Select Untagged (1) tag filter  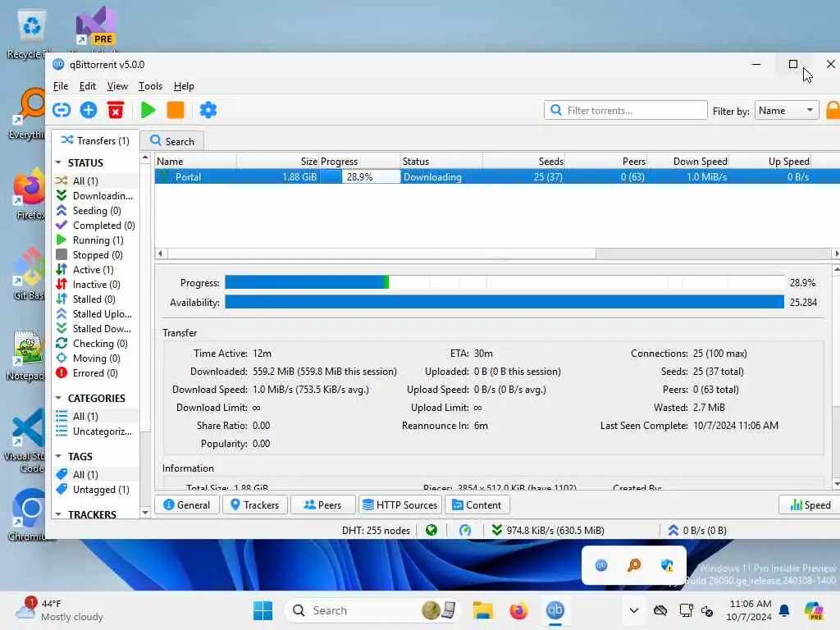(x=95, y=490)
